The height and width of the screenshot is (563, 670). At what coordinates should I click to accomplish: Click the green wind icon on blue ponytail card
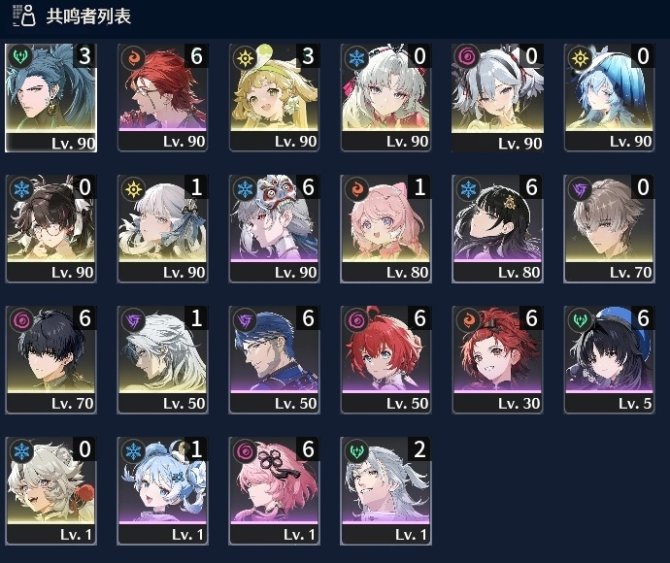21,57
